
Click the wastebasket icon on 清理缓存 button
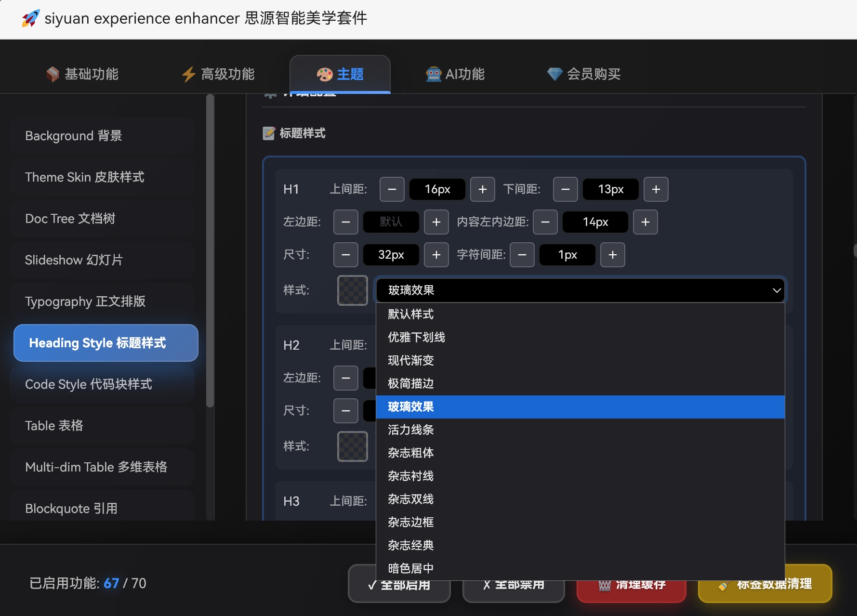coord(605,585)
